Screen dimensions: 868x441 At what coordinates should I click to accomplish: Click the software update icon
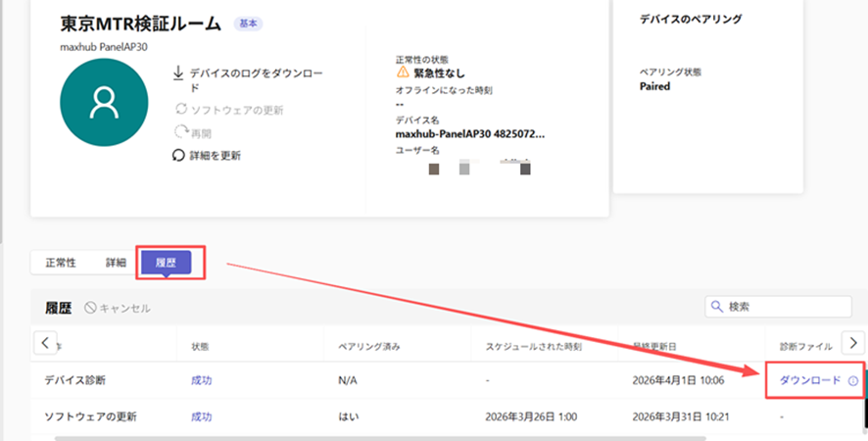click(x=180, y=109)
